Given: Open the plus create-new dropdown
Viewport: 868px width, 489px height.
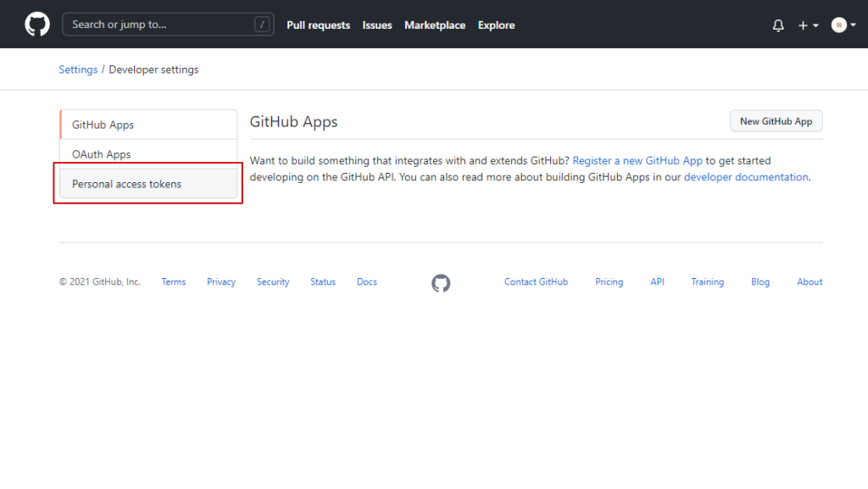Looking at the screenshot, I should 808,25.
